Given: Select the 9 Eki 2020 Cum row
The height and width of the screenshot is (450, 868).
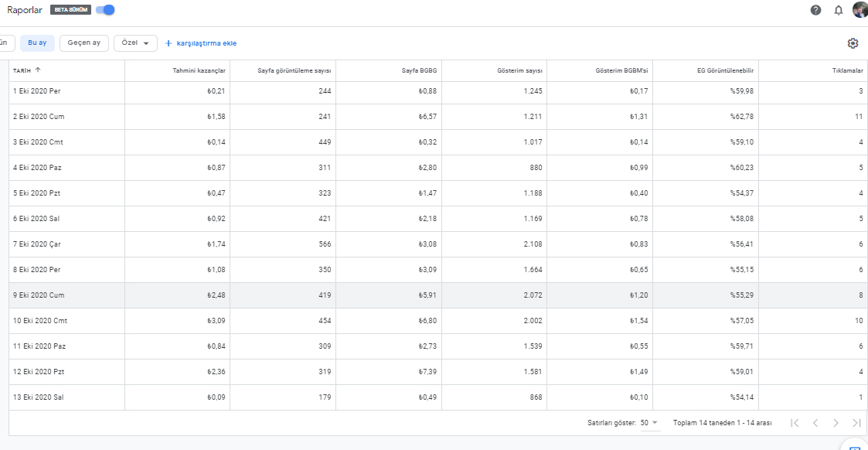Looking at the screenshot, I should (x=438, y=295).
